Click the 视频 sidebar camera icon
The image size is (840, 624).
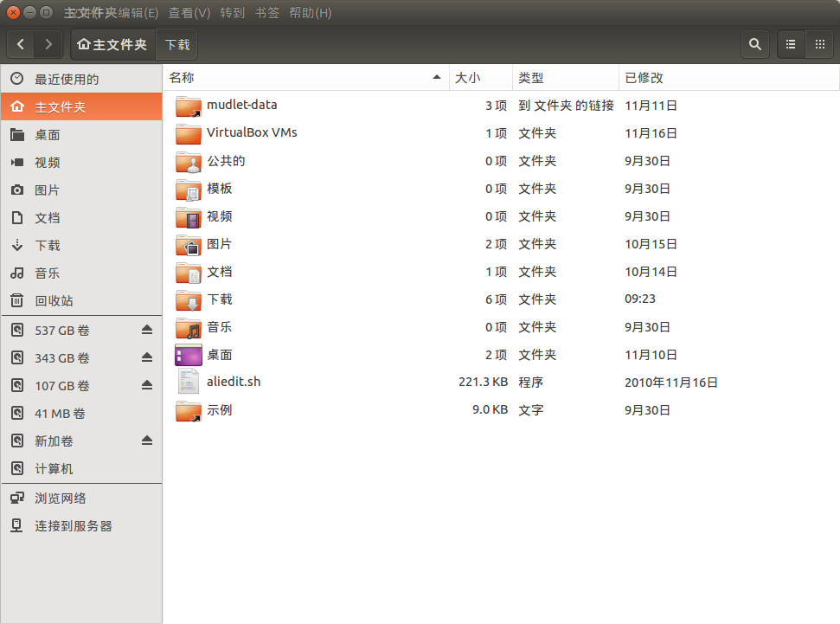[x=17, y=162]
